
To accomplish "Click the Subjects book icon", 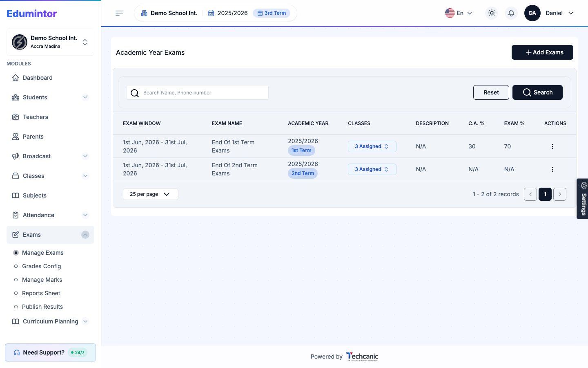I will (x=16, y=195).
